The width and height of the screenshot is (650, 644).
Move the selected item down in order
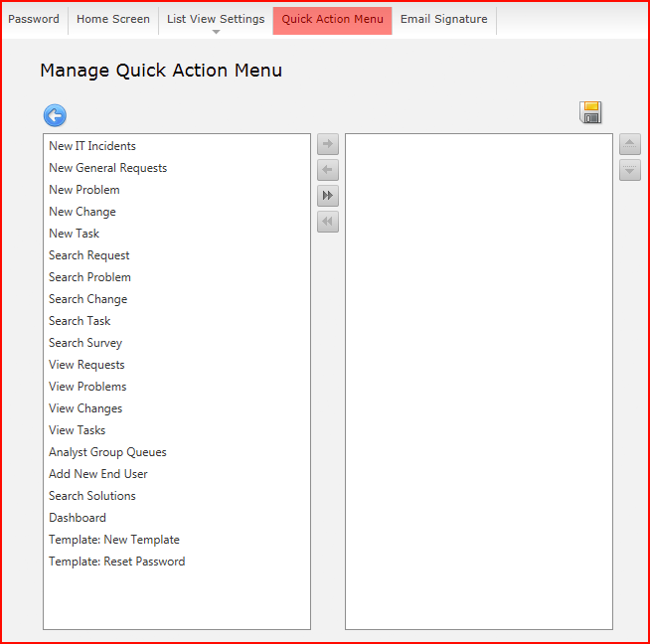(630, 170)
